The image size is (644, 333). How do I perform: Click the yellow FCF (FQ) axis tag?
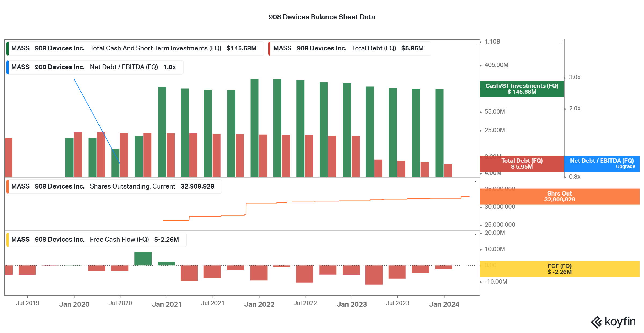coord(559,269)
